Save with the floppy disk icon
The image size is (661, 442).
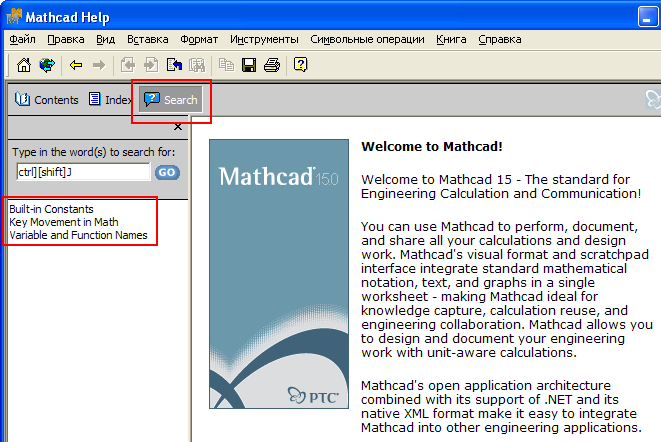pyautogui.click(x=249, y=65)
